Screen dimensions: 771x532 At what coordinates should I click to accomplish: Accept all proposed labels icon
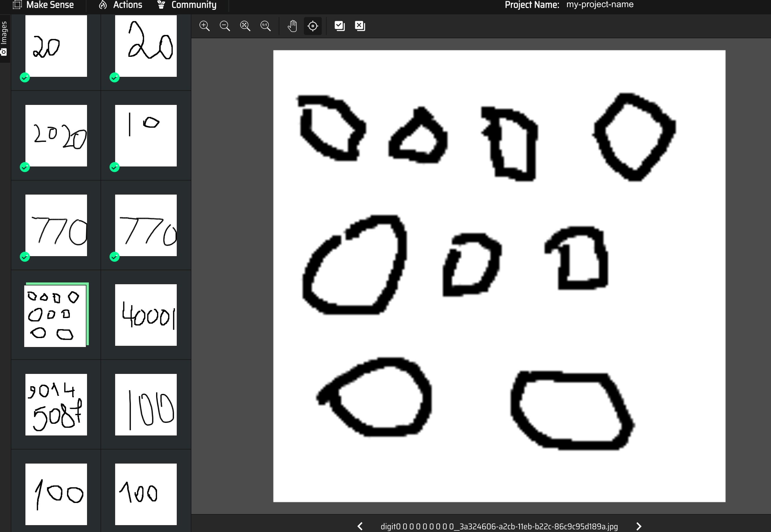(339, 26)
